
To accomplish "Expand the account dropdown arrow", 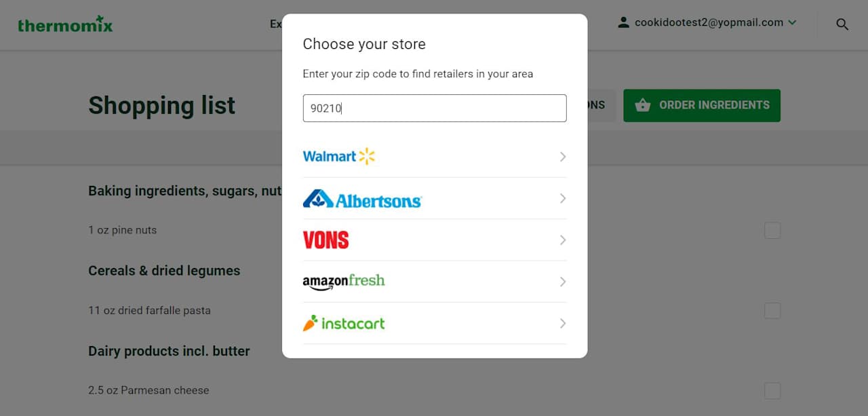I will click(x=791, y=22).
